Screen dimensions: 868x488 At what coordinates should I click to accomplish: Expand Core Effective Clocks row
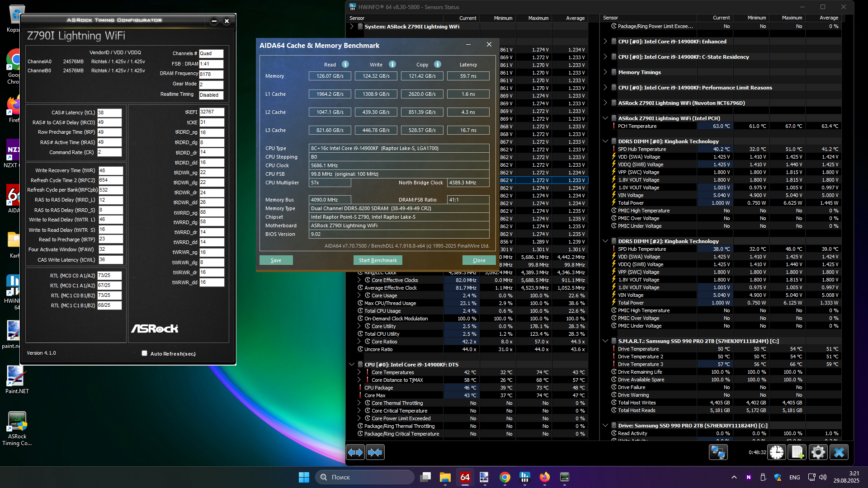coord(359,280)
